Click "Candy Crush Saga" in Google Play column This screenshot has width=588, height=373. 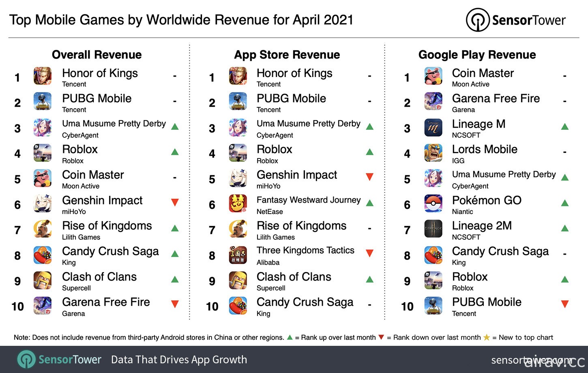point(500,251)
